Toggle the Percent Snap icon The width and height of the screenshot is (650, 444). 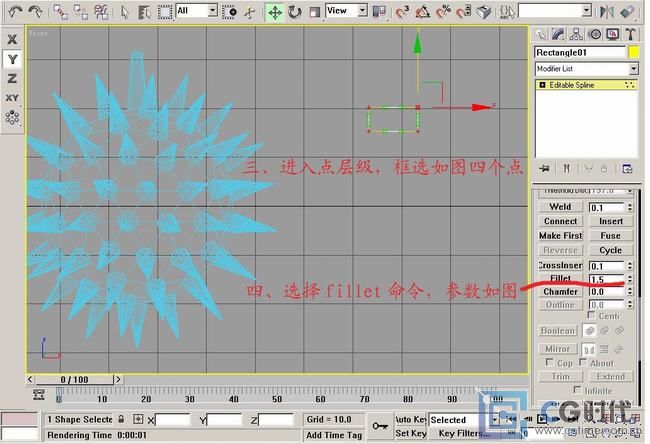(x=443, y=12)
